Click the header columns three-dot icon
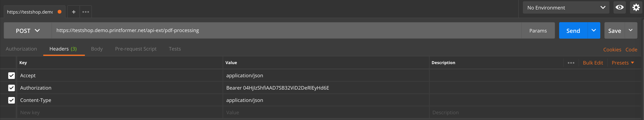This screenshot has width=644, height=120. coord(571,63)
